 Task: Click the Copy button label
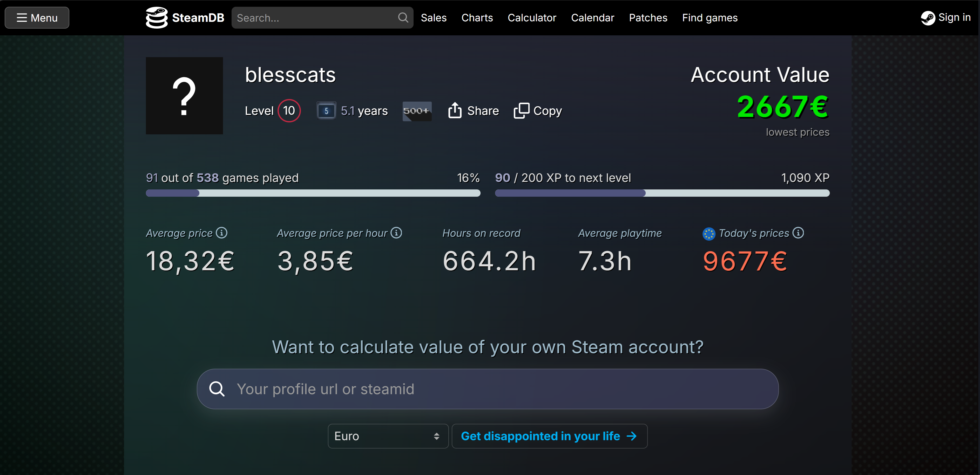(548, 111)
